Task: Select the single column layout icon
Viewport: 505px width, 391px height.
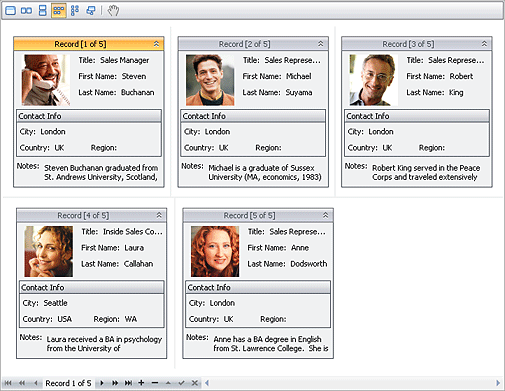Action: click(43, 11)
